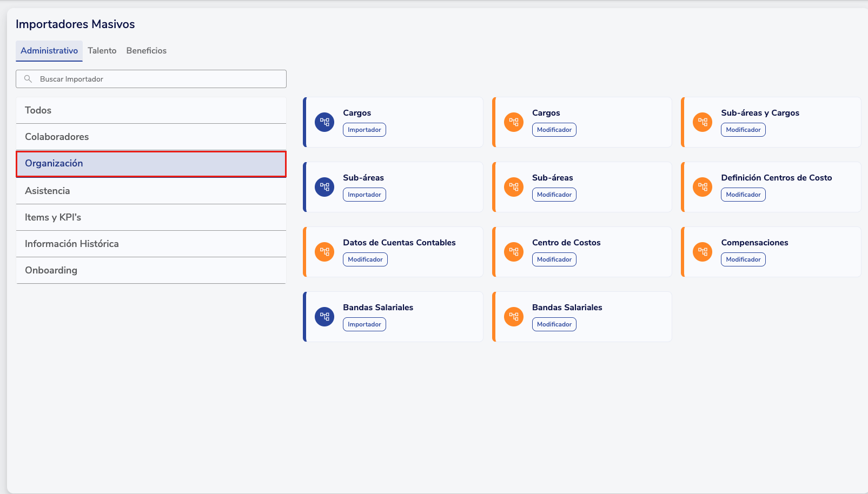Viewport: 868px width, 494px height.
Task: Click the blue Cargos Importador card icon
Action: click(x=324, y=122)
